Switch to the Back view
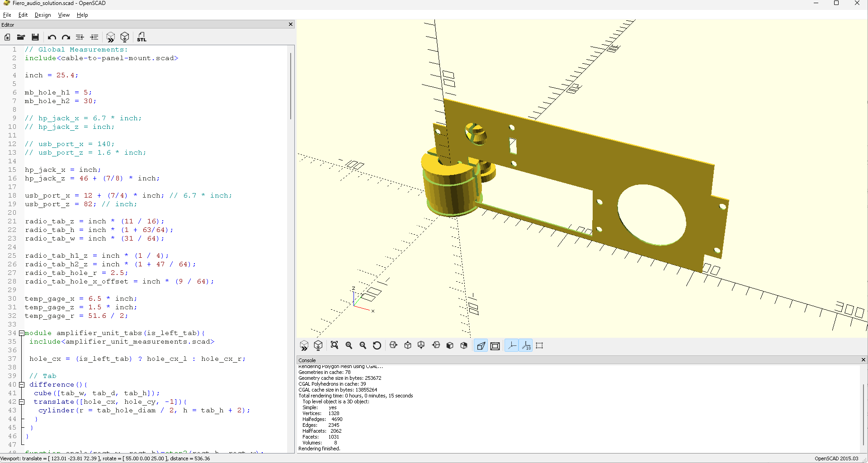Viewport: 868px width, 463px height. pyautogui.click(x=464, y=345)
